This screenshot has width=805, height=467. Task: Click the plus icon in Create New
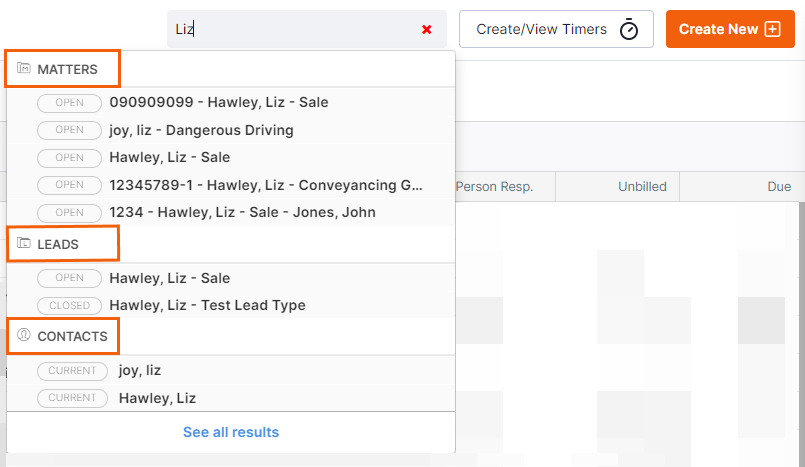pyautogui.click(x=772, y=29)
